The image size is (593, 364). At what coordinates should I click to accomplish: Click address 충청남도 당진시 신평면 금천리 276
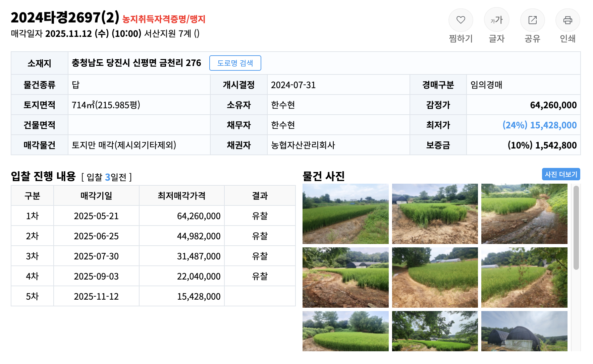(137, 63)
